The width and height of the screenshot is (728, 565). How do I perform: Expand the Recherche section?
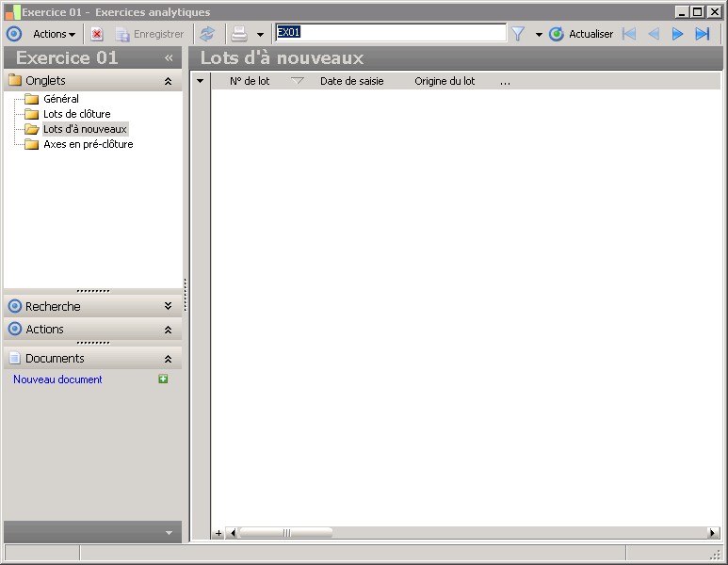pyautogui.click(x=168, y=306)
